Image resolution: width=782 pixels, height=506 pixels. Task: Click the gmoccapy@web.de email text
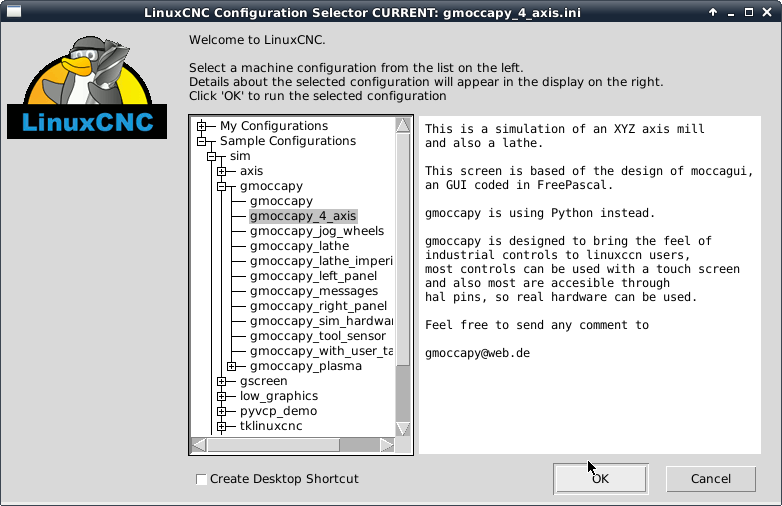(x=477, y=353)
